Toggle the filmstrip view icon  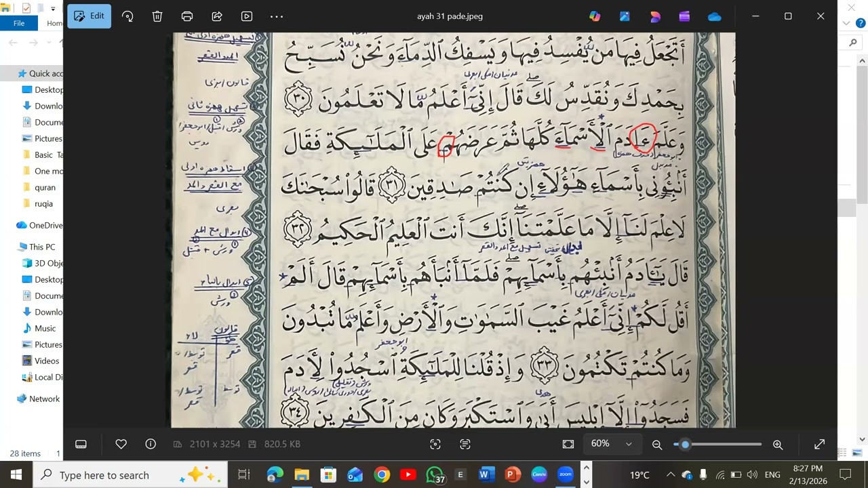coord(81,444)
